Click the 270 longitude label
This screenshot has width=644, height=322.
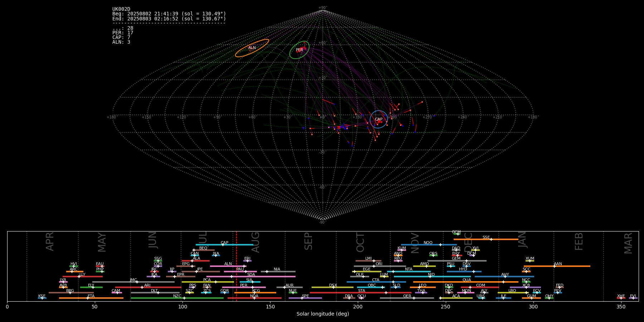(x=427, y=117)
